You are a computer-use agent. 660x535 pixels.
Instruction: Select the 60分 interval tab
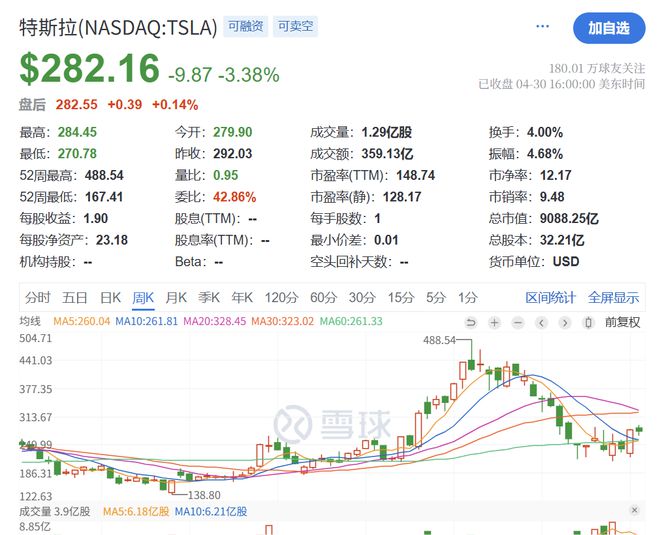coord(323,298)
